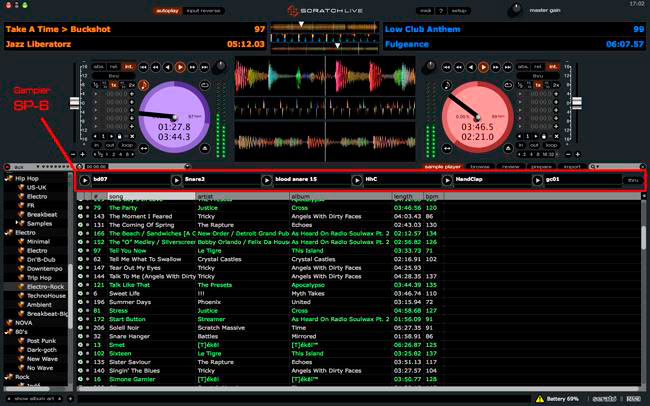Play the HhC sample slot
The height and width of the screenshot is (406, 650).
click(x=357, y=180)
